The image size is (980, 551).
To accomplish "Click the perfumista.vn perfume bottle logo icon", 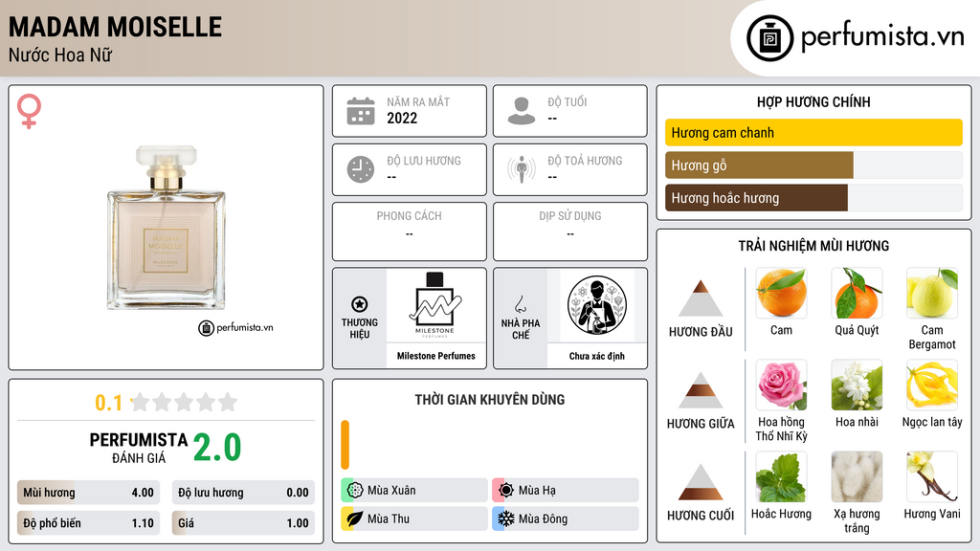I will [x=769, y=38].
